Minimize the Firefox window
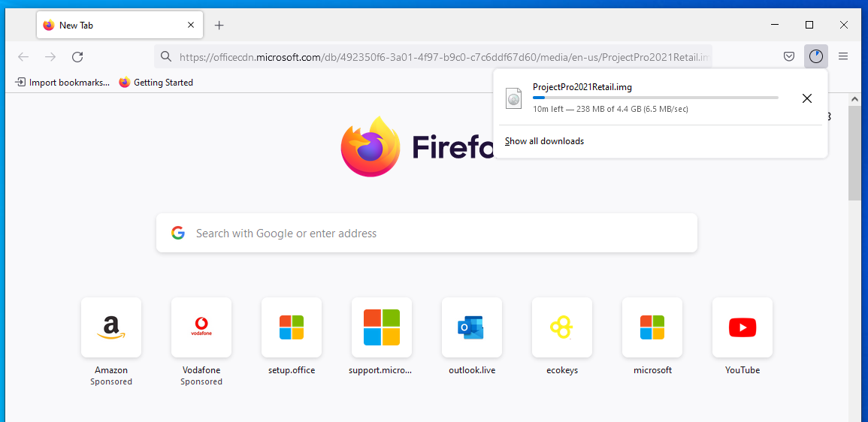 (x=775, y=25)
